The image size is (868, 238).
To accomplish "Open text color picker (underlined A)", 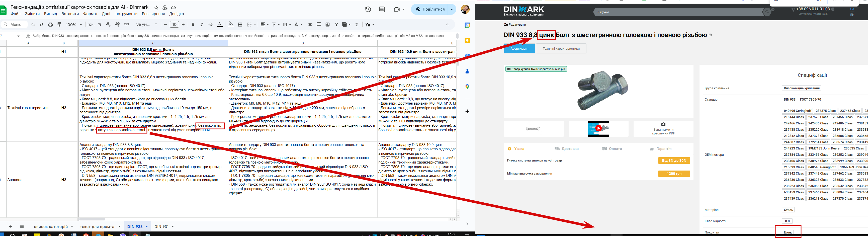I will pyautogui.click(x=220, y=25).
